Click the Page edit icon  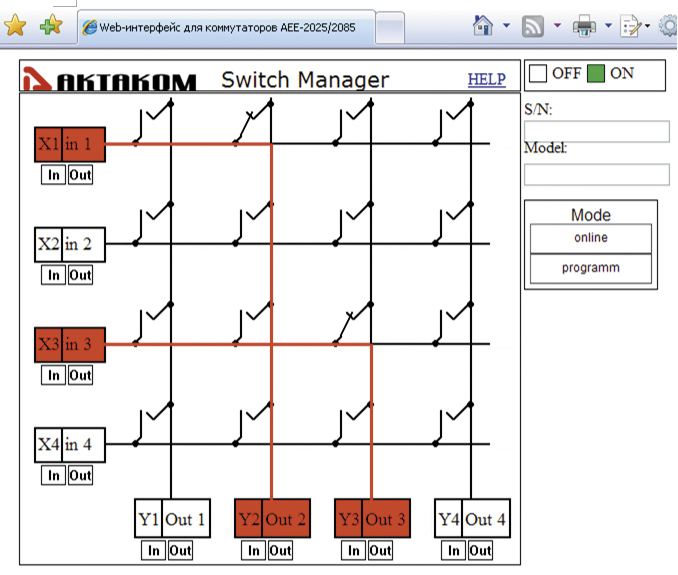pos(631,26)
